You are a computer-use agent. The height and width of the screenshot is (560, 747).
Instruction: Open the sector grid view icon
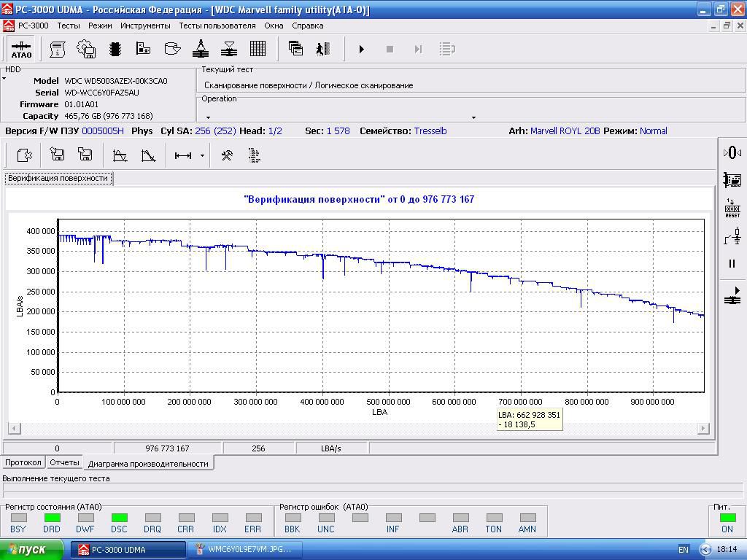(x=258, y=49)
